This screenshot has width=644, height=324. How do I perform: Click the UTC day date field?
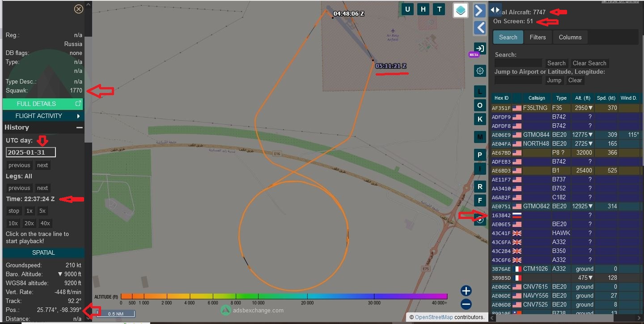tap(31, 152)
